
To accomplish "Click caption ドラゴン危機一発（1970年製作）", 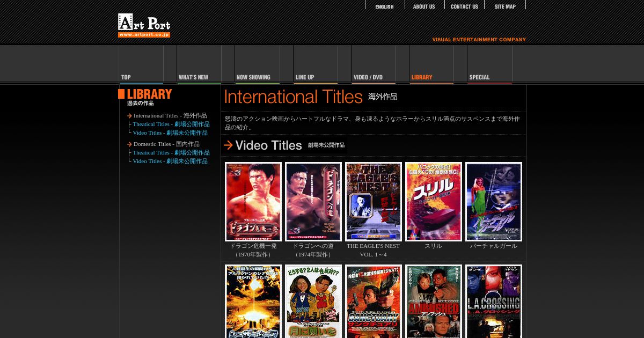I will (253, 250).
